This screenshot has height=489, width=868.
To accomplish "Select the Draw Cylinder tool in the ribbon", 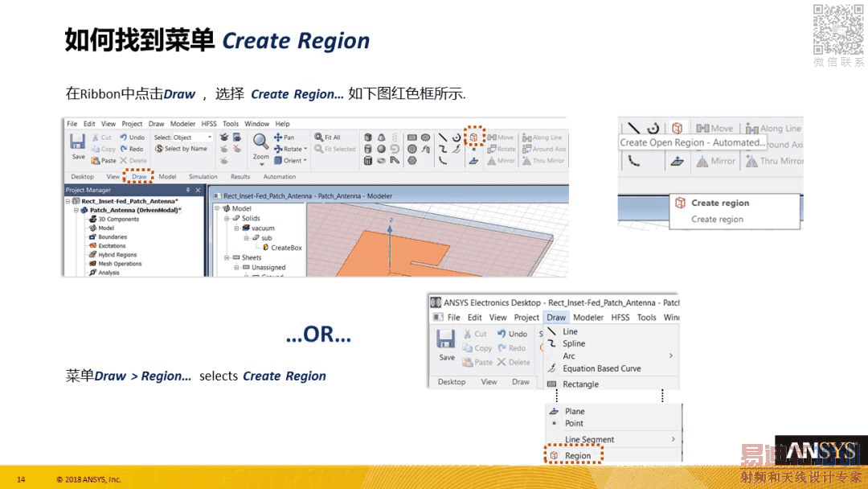I will (367, 149).
